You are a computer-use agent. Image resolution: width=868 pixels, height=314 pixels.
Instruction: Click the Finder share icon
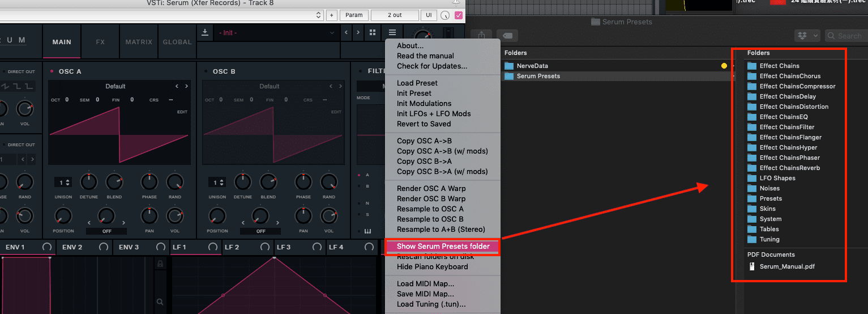click(481, 35)
